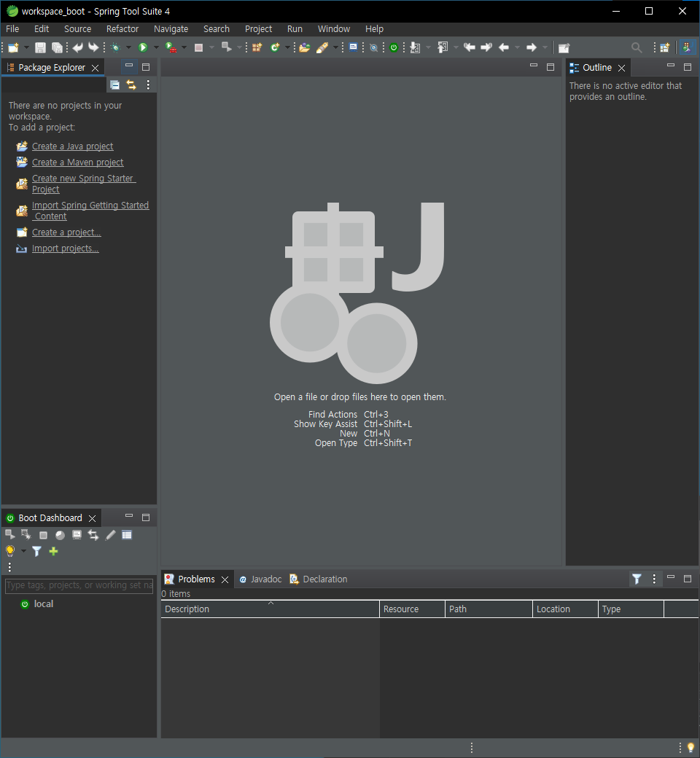This screenshot has width=700, height=758.
Task: Click the Run with toolbox (external tools) icon
Action: [171, 47]
